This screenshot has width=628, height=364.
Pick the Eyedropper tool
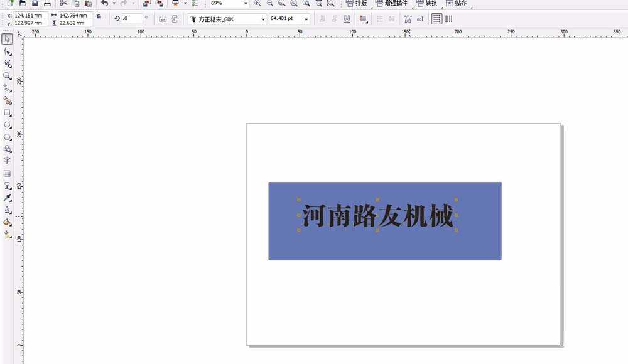click(8, 198)
